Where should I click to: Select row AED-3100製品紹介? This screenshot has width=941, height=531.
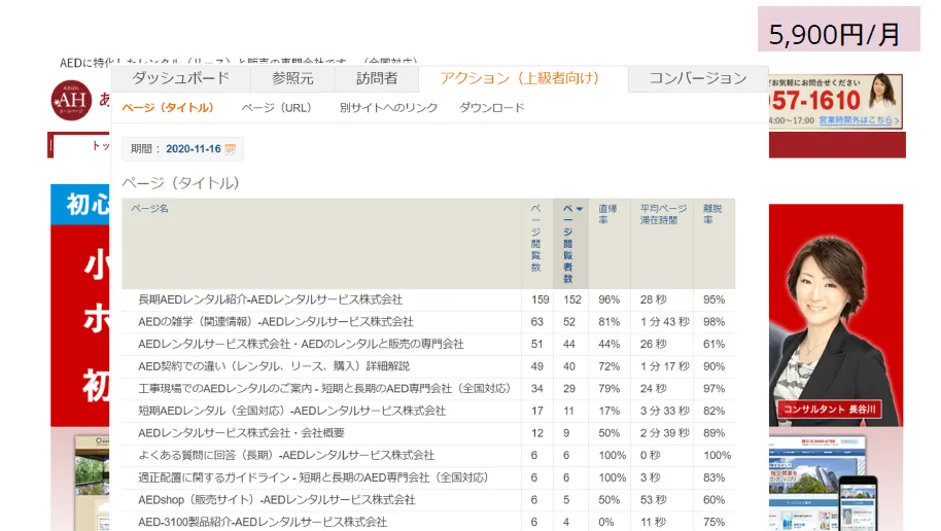[x=428, y=521]
